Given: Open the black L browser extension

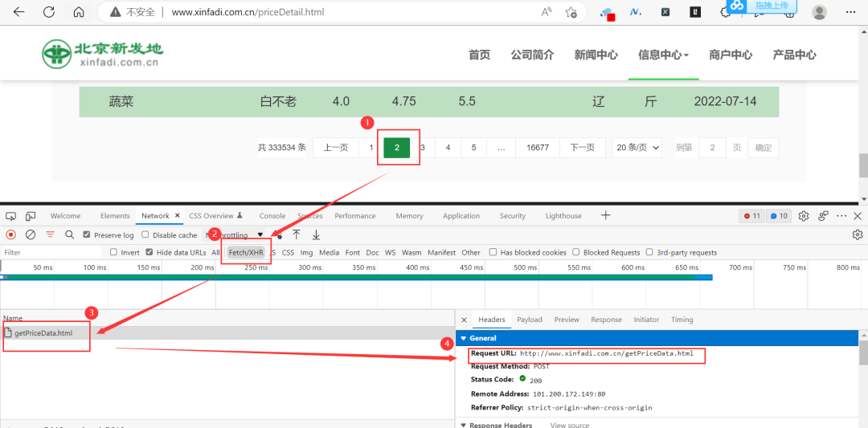Looking at the screenshot, I should pyautogui.click(x=695, y=12).
